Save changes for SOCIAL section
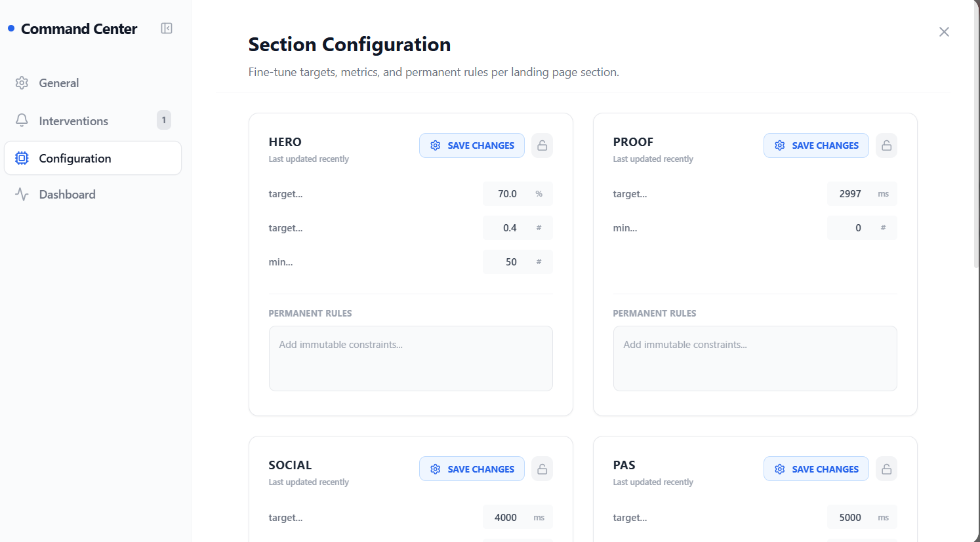 472,469
